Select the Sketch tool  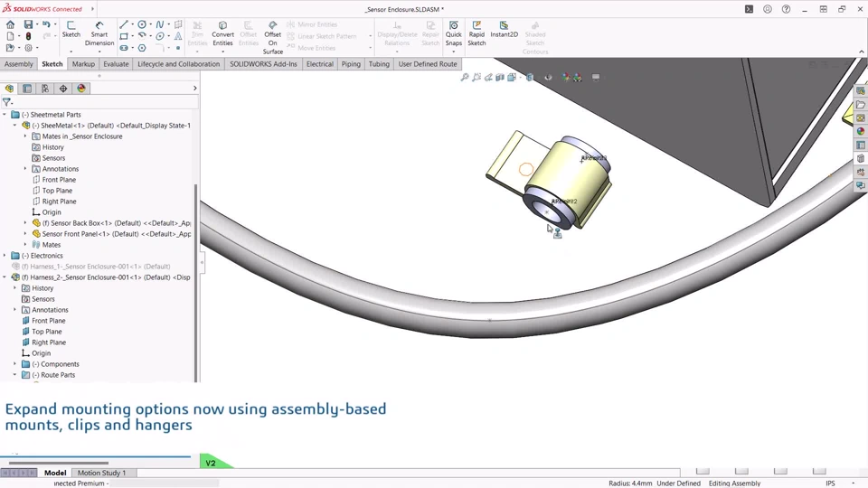tap(71, 30)
